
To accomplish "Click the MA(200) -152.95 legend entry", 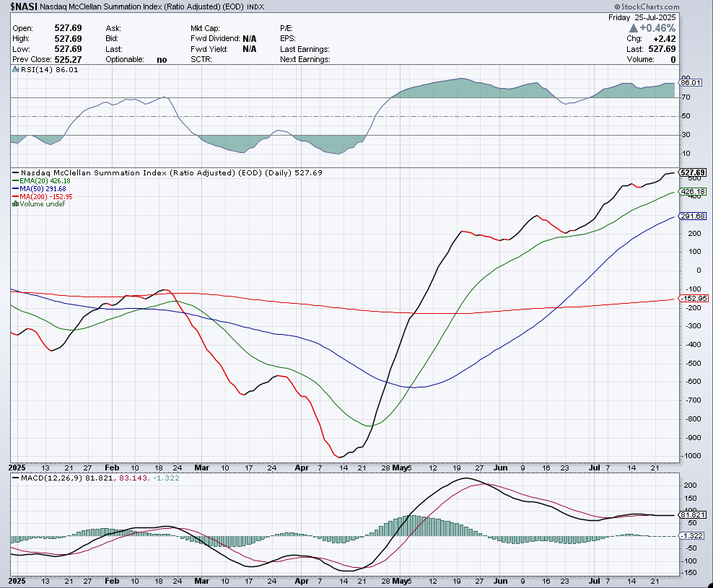I will point(43,196).
